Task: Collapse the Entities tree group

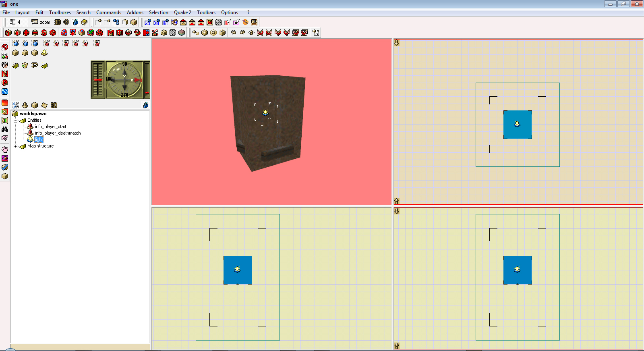Action: [16, 120]
